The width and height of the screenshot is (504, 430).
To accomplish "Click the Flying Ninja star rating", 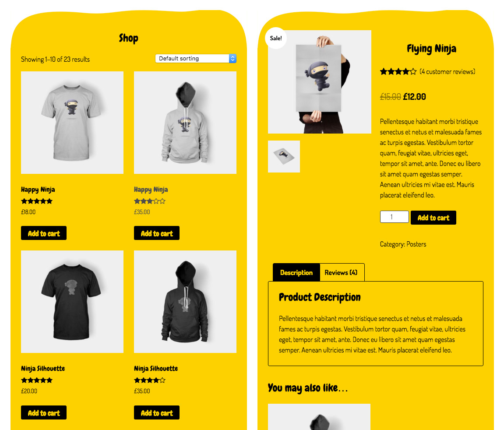I will point(398,72).
